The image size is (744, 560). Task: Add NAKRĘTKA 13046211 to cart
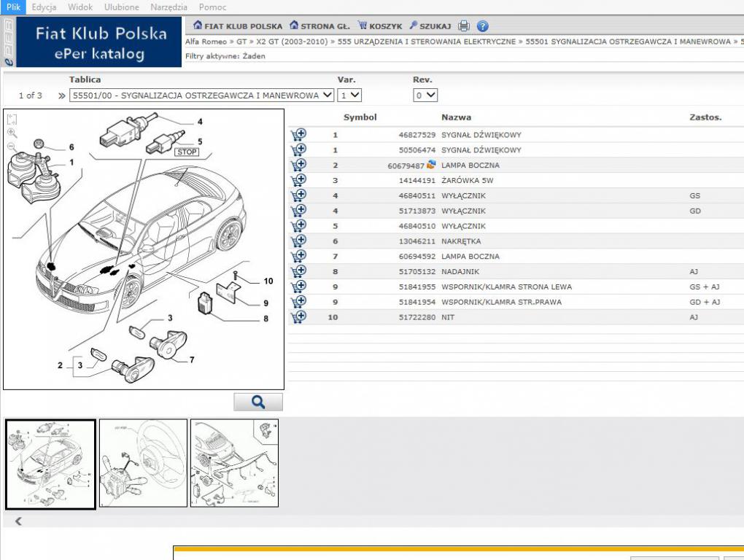[x=298, y=241]
